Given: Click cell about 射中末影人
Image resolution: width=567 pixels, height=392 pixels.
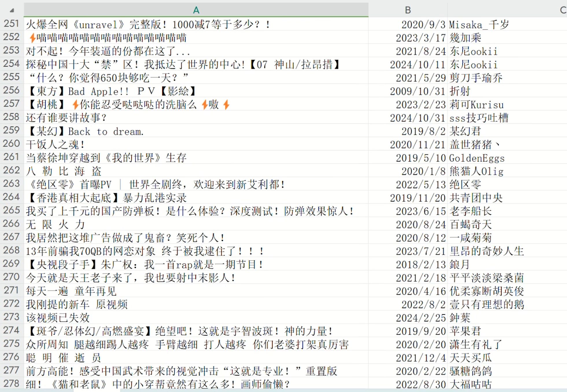Looking at the screenshot, I should (196, 277).
